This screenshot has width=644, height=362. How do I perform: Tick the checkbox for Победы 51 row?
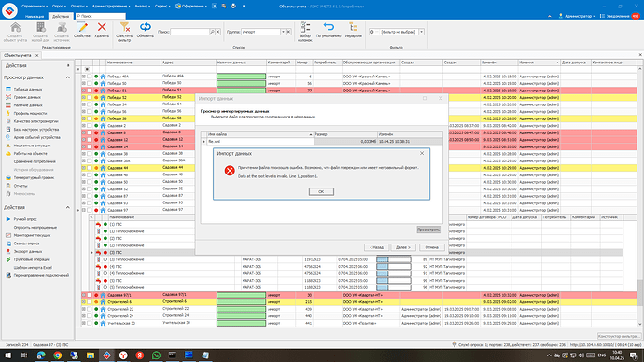pyautogui.click(x=89, y=90)
